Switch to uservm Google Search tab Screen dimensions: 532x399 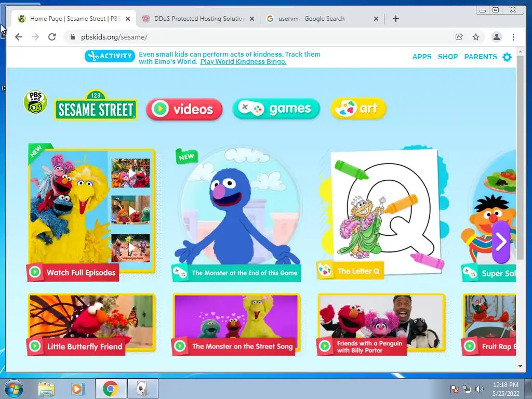(x=322, y=19)
